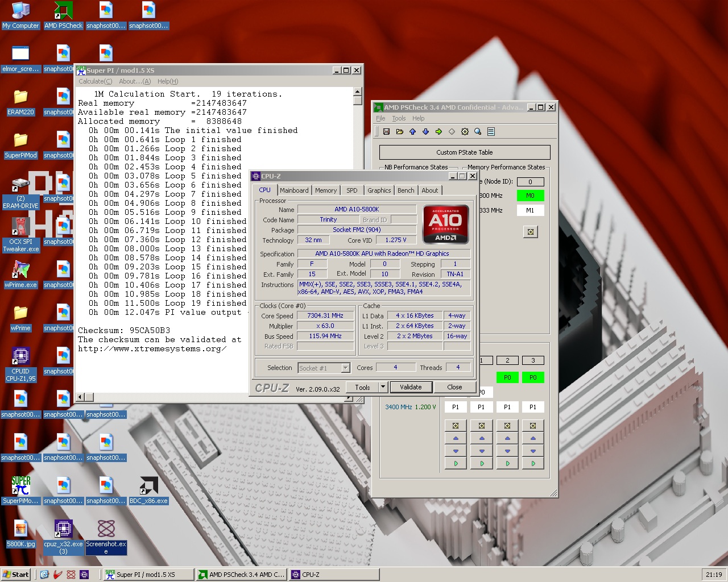Image resolution: width=728 pixels, height=582 pixels.
Task: Click the down triangle in core 2 column
Action: click(507, 451)
